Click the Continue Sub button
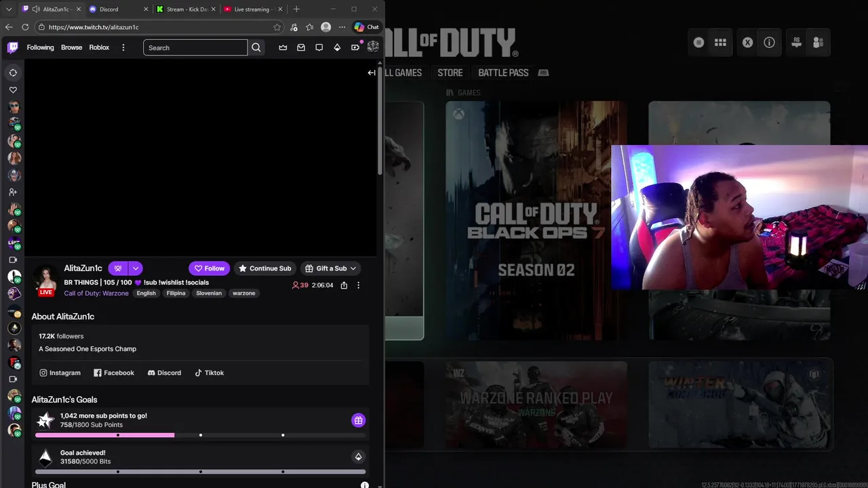This screenshot has width=868, height=488. (x=264, y=268)
